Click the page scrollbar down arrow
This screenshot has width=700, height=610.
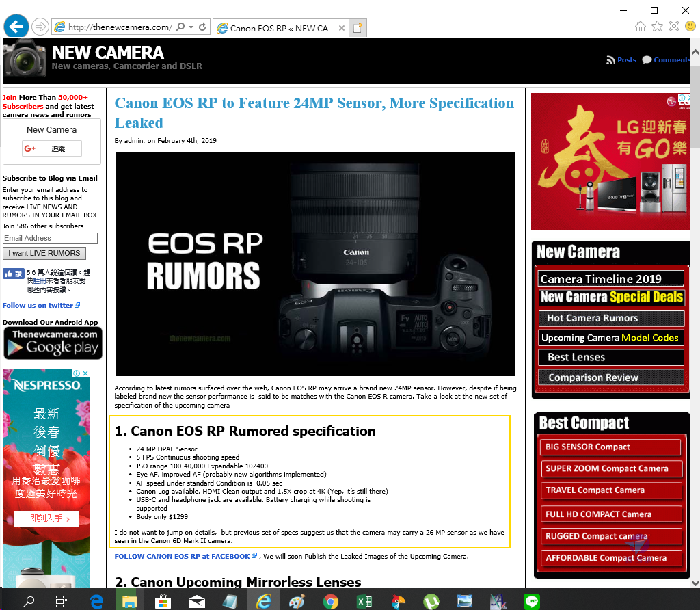[695, 583]
